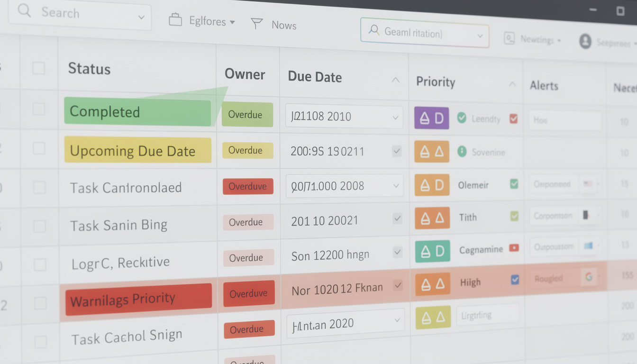Toggle the blue checkbox beside Hiigh

(515, 280)
